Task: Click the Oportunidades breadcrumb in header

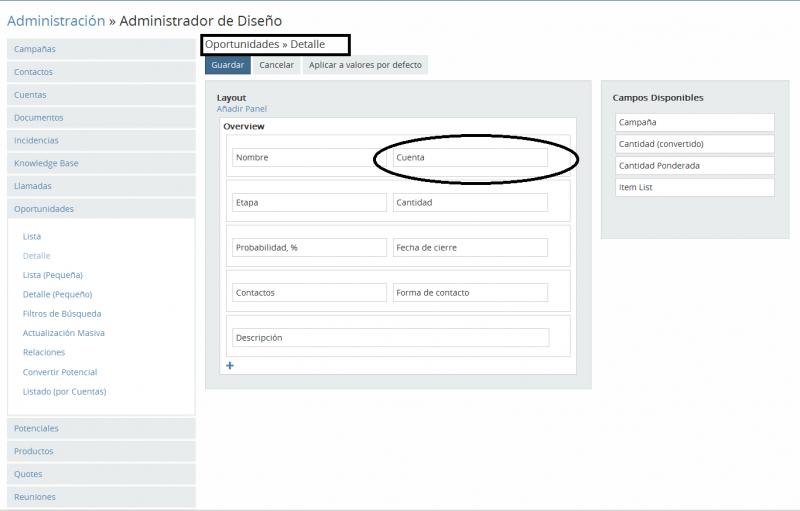Action: tap(241, 45)
